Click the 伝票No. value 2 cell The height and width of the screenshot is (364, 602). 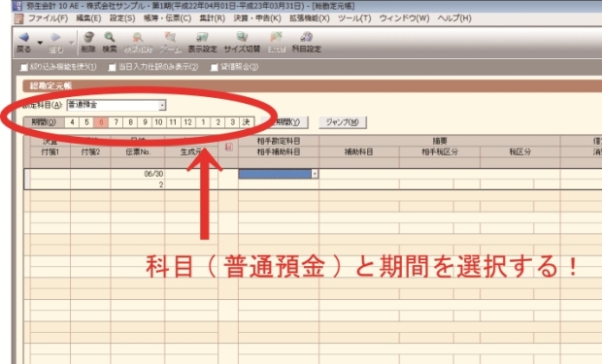pos(138,184)
